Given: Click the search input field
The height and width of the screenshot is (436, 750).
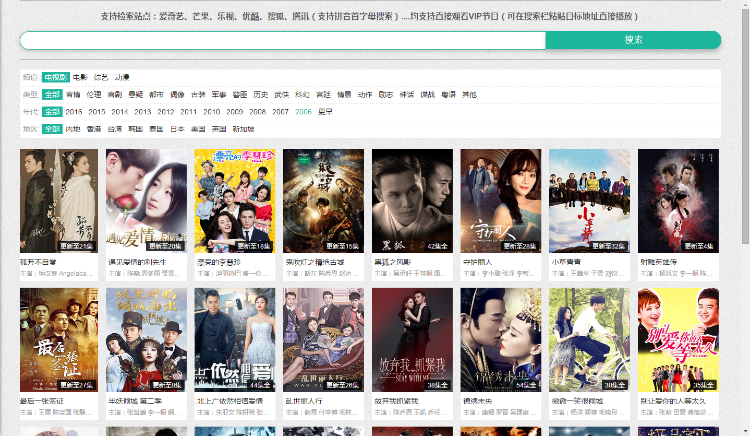Looking at the screenshot, I should tap(283, 40).
